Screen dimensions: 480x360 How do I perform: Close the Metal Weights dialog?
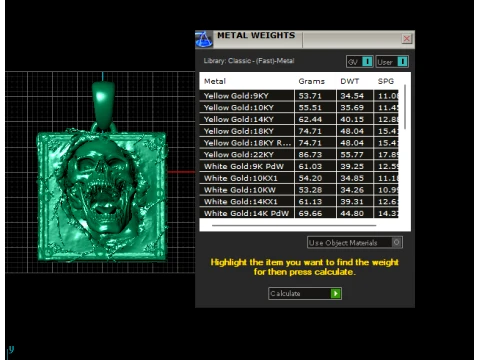(407, 39)
